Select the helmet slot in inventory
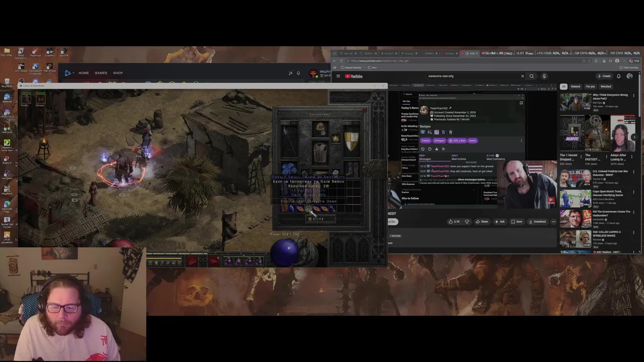The height and width of the screenshot is (362, 644). (320, 129)
